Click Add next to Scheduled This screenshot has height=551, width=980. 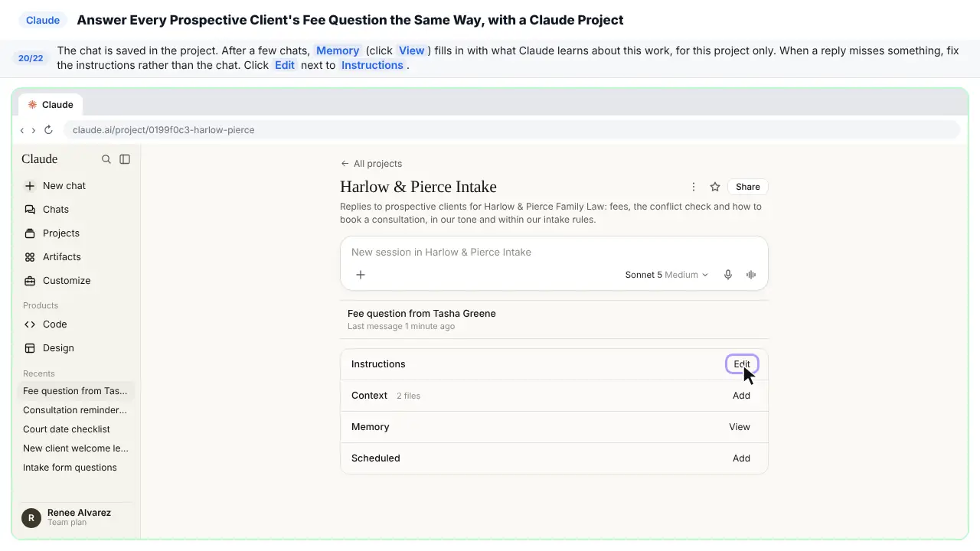click(741, 458)
